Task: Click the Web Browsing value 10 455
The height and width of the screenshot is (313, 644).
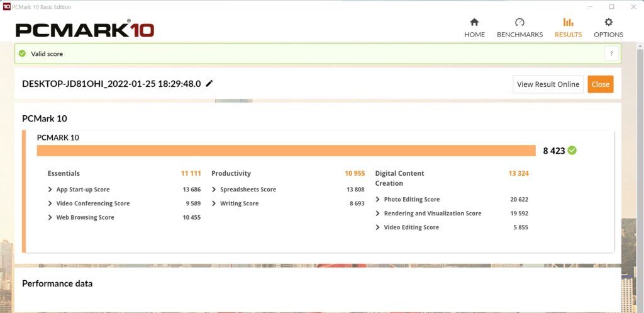Action: pyautogui.click(x=192, y=217)
